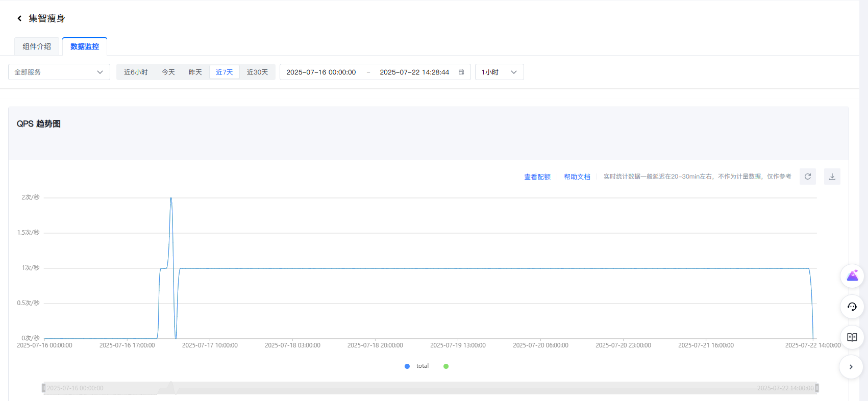Open the 全部服务 service dropdown

point(59,72)
